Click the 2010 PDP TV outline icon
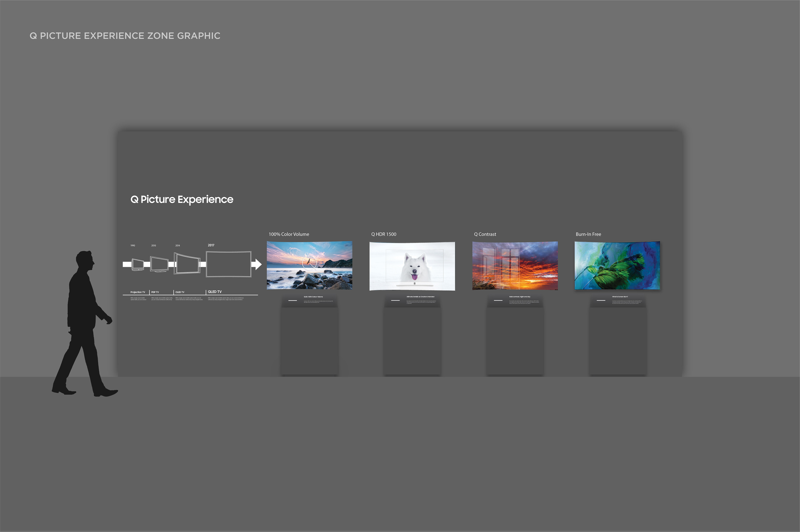 (x=159, y=264)
